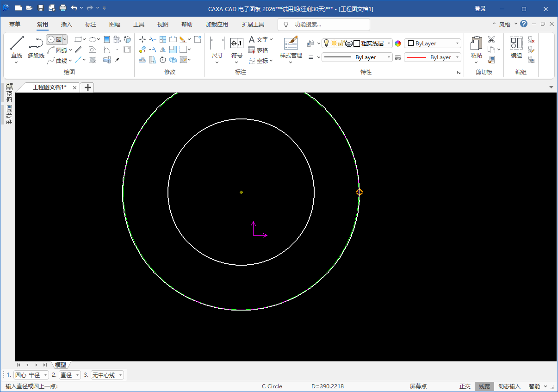Select the erase pencil tool icon
Screen dimensions: 558x392
click(x=183, y=39)
